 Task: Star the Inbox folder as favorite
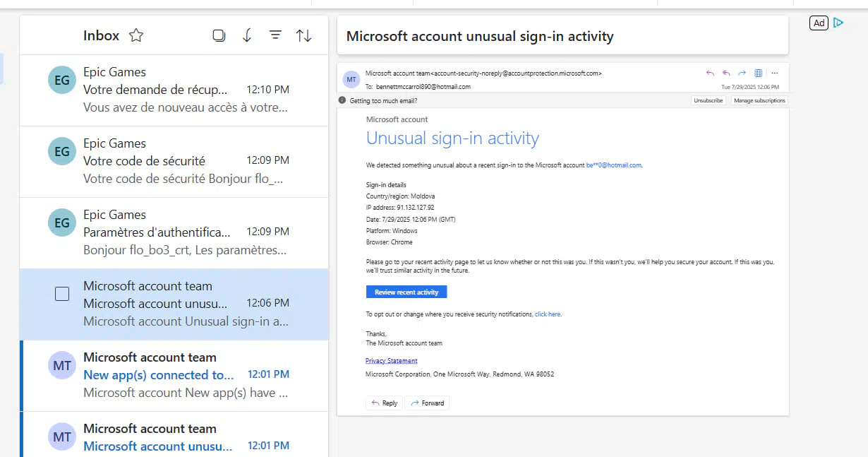[x=136, y=35]
